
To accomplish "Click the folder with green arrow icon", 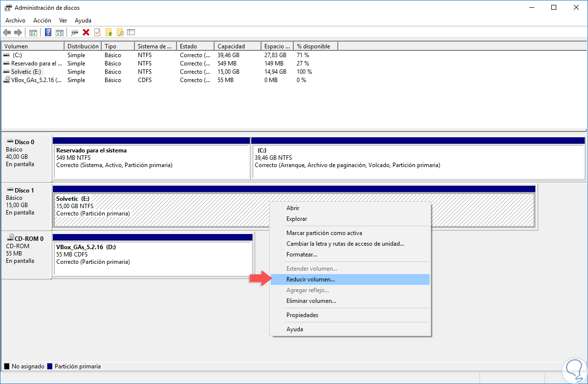I will [109, 32].
